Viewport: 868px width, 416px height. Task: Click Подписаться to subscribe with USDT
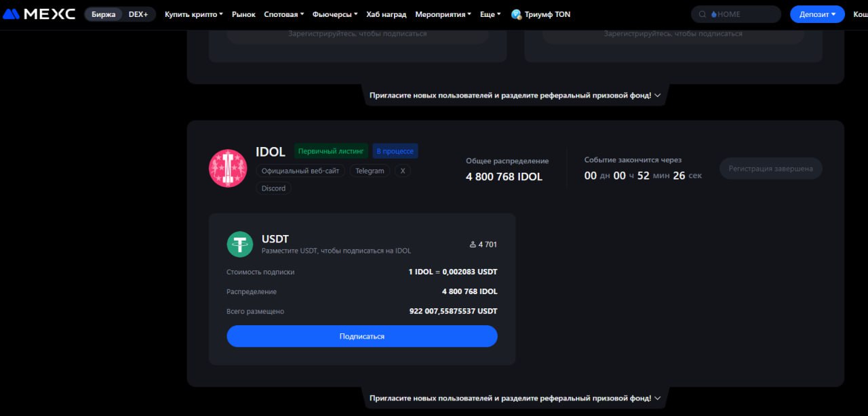click(362, 336)
